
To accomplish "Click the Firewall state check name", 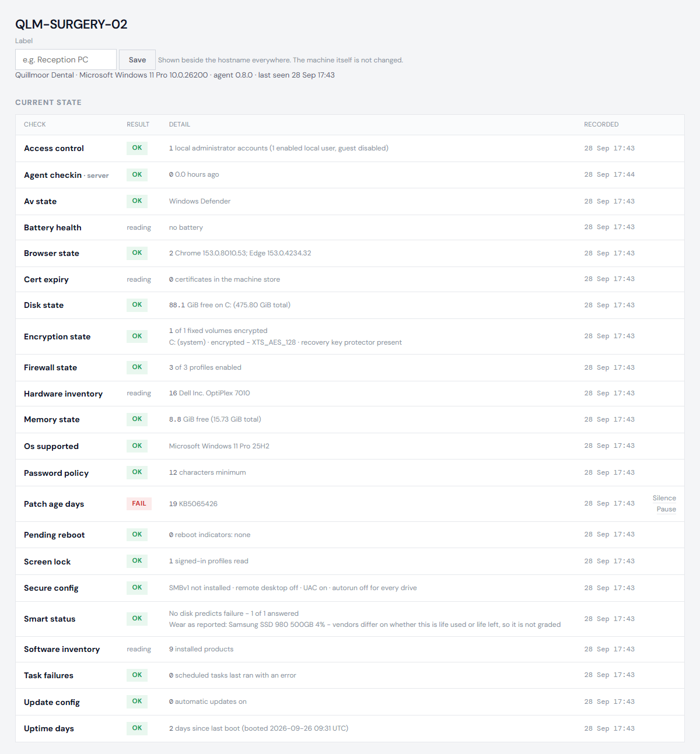I will 50,367.
